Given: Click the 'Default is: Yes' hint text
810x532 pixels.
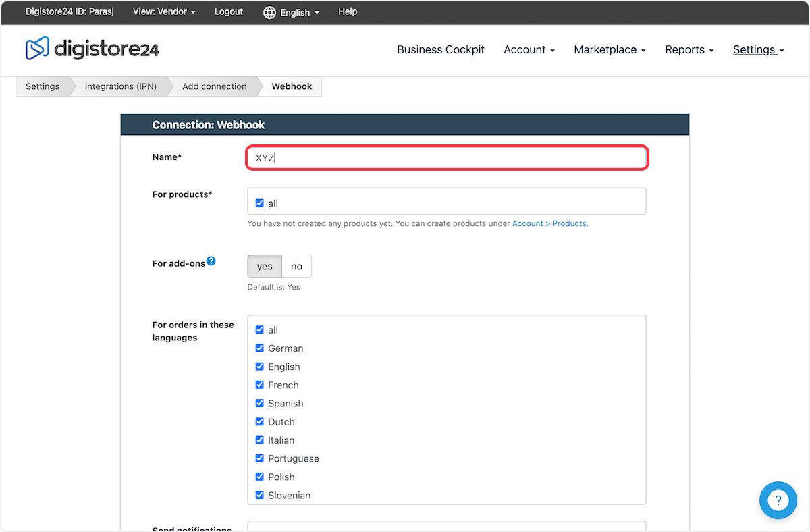Looking at the screenshot, I should pyautogui.click(x=274, y=287).
